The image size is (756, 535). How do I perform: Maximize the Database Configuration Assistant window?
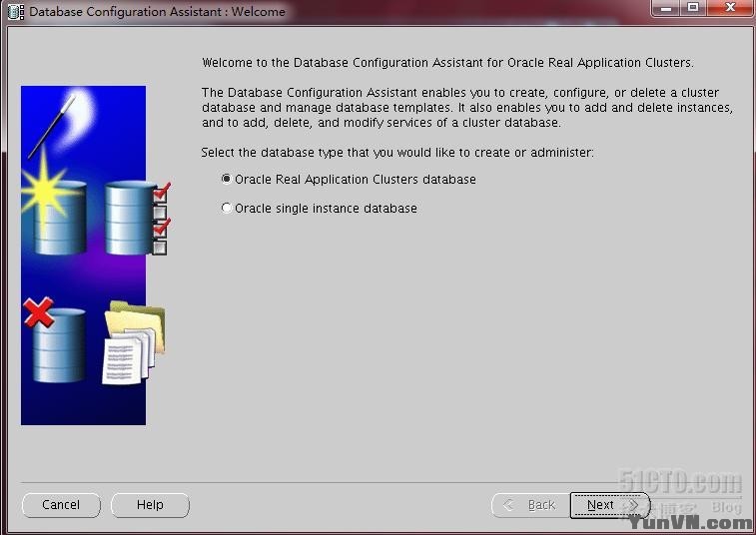(x=693, y=8)
